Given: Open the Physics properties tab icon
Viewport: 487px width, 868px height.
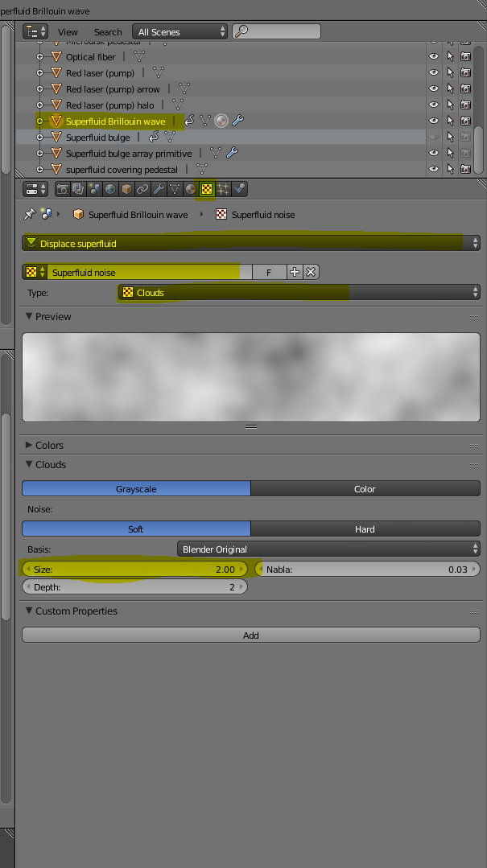Looking at the screenshot, I should pos(239,189).
